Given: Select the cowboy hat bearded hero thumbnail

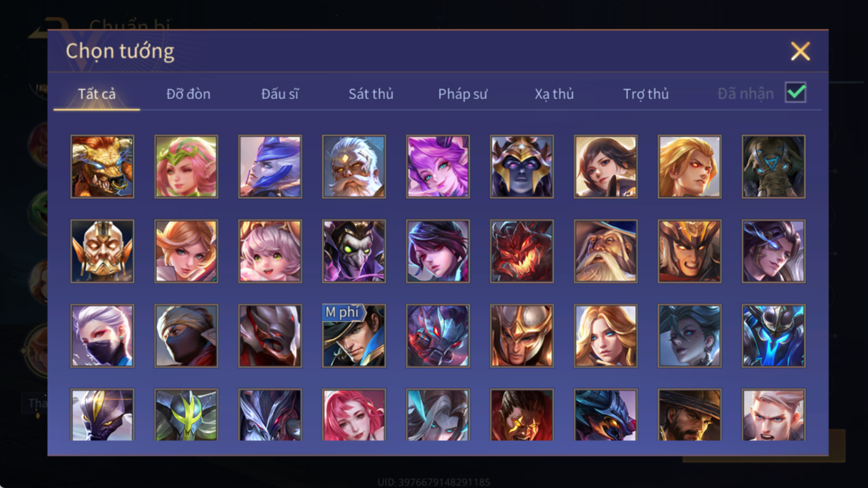Looking at the screenshot, I should coord(690,415).
